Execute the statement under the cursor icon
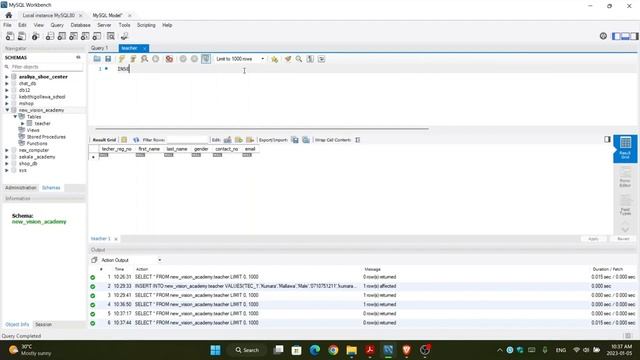Image resolution: width=640 pixels, height=360 pixels. coord(133,59)
